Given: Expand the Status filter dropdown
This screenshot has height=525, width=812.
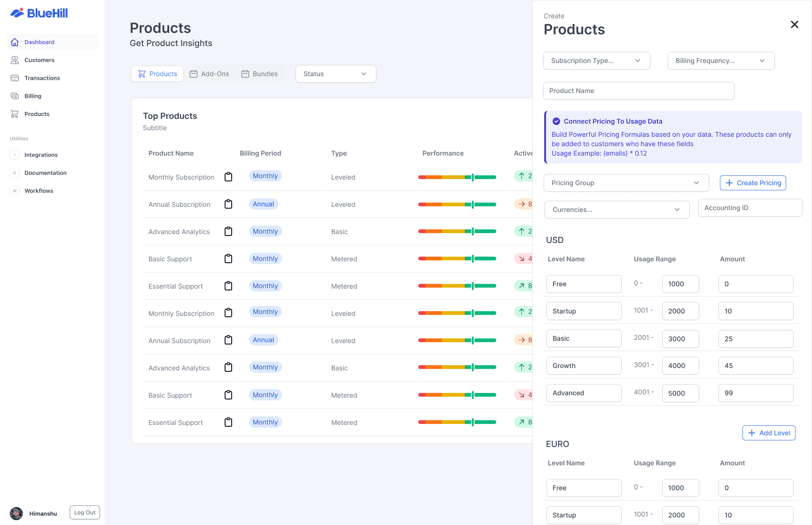Looking at the screenshot, I should pos(336,74).
